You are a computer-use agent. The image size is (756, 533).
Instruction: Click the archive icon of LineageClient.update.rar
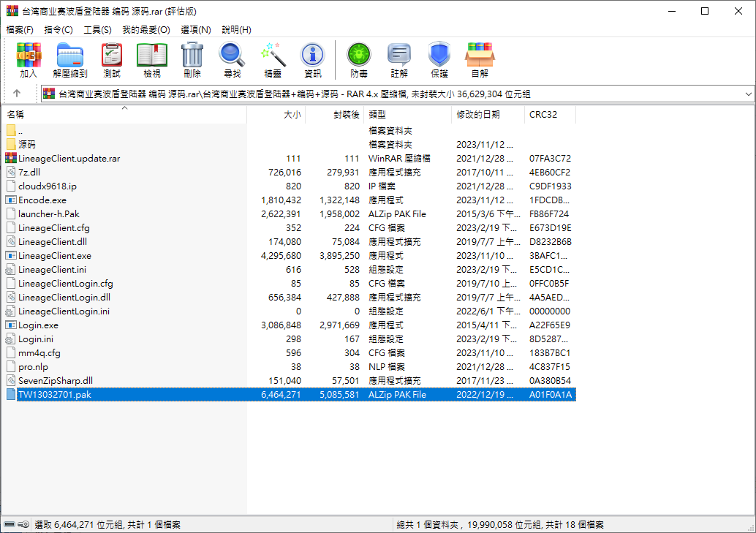coord(11,158)
